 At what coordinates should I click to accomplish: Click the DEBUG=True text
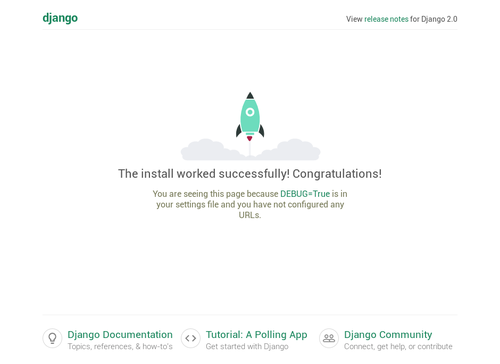coord(305,194)
